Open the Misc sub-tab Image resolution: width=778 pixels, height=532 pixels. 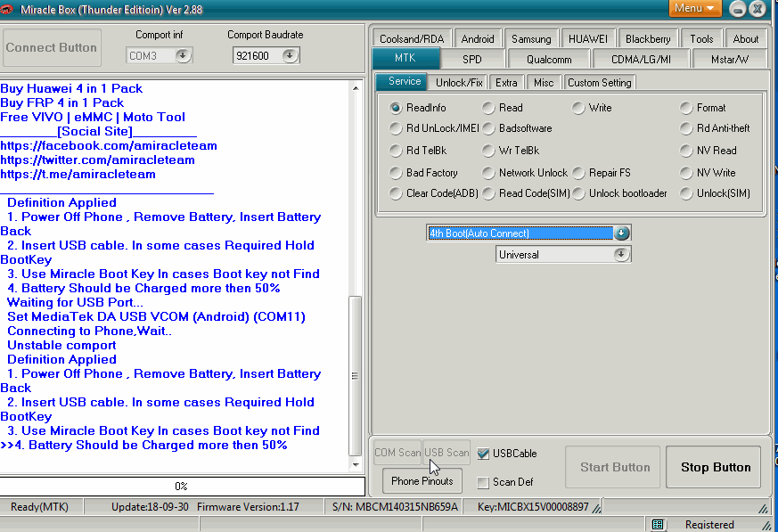[544, 82]
